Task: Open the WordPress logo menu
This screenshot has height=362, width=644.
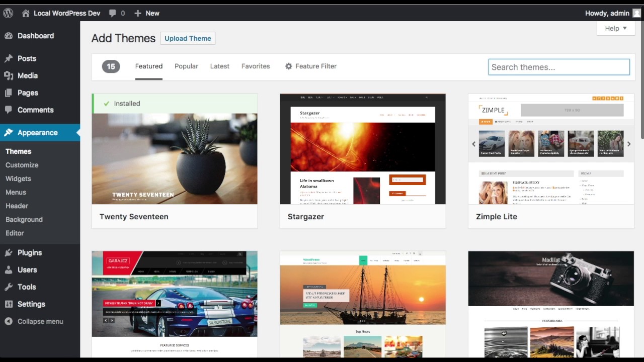Action: click(8, 13)
